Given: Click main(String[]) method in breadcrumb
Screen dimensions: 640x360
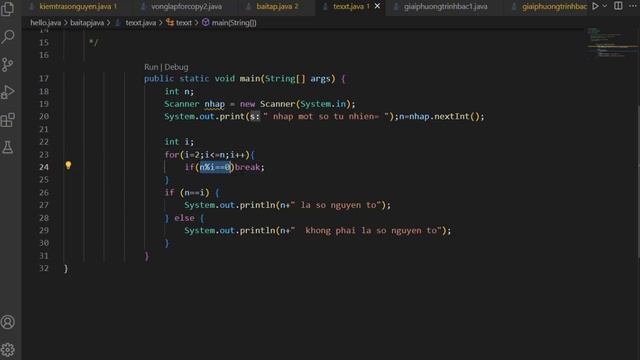Looking at the screenshot, I should (234, 23).
